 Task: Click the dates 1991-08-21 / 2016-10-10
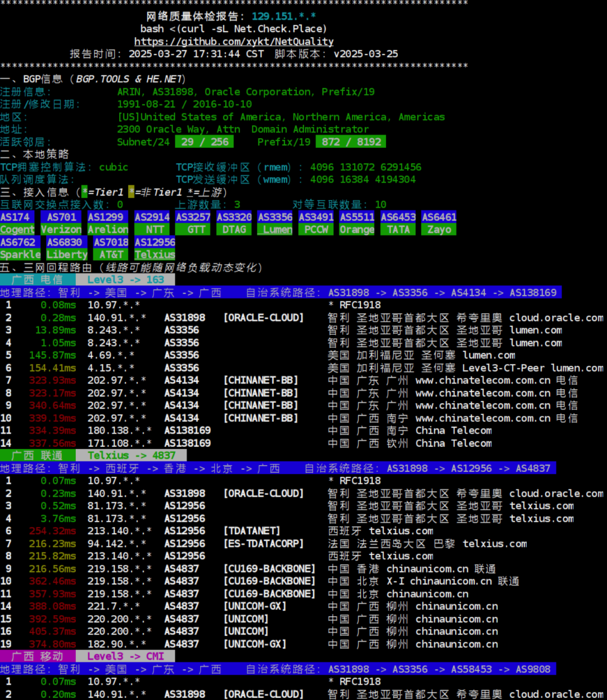tap(184, 104)
